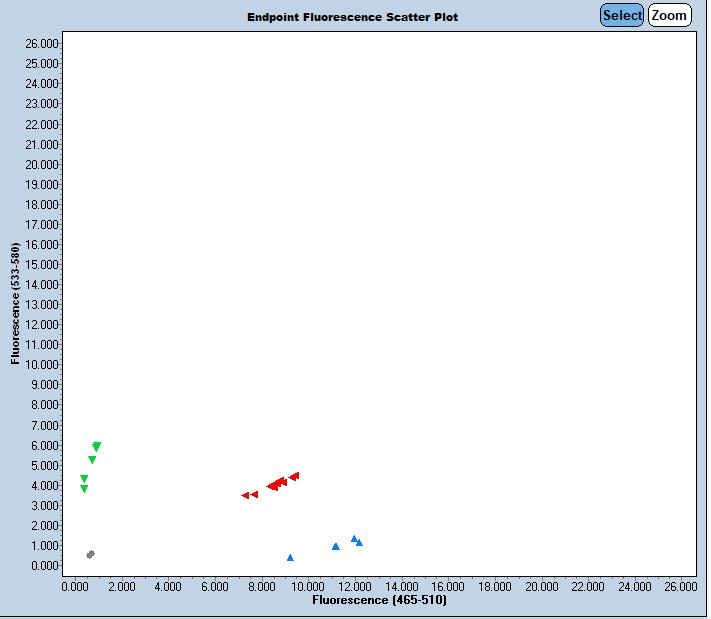Click the dense center of the red cluster
This screenshot has width=711, height=619.
pyautogui.click(x=274, y=485)
